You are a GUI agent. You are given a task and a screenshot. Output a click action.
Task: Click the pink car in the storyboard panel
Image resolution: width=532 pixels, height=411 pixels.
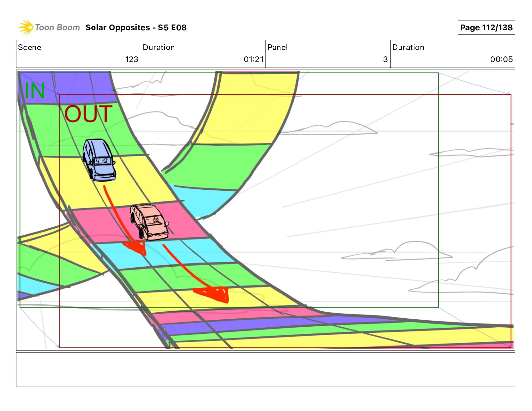(x=149, y=222)
